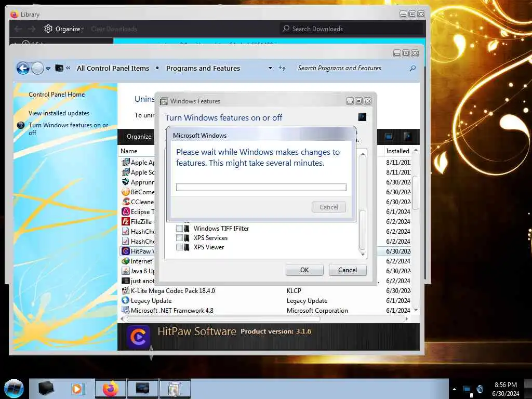Screen dimensions: 532x399
Task: Click the features list scroll down arrow
Action: pyautogui.click(x=363, y=255)
